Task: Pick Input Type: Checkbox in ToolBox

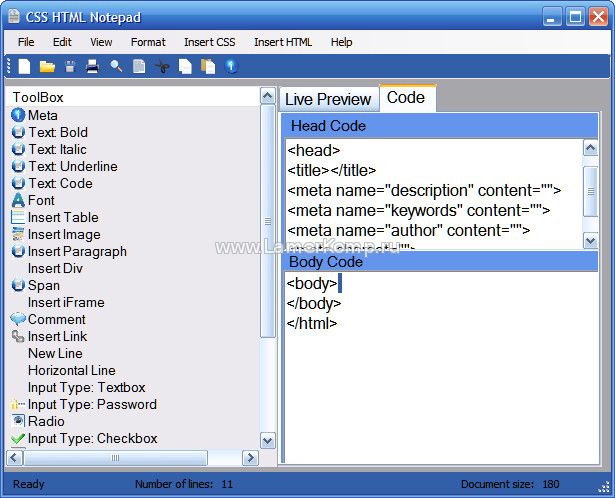Action: [92, 438]
